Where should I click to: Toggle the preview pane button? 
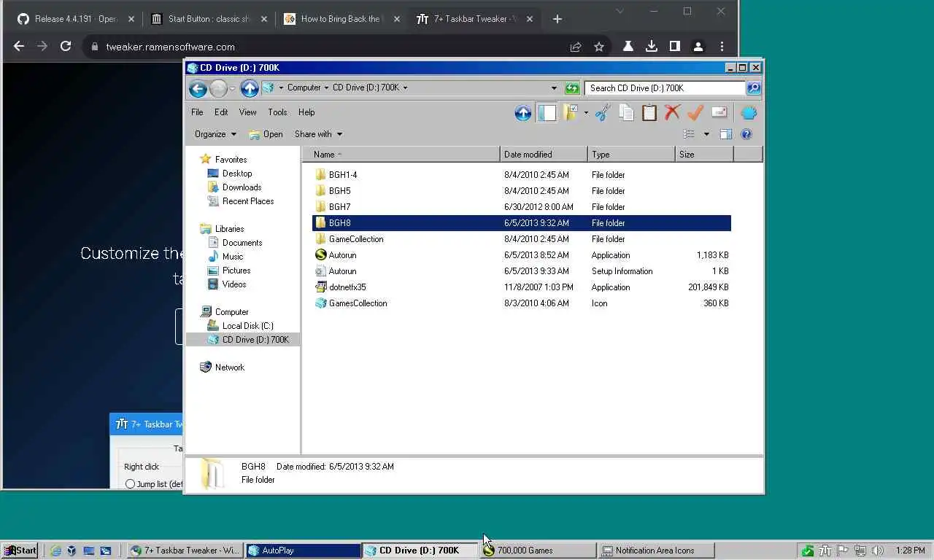[x=726, y=134]
